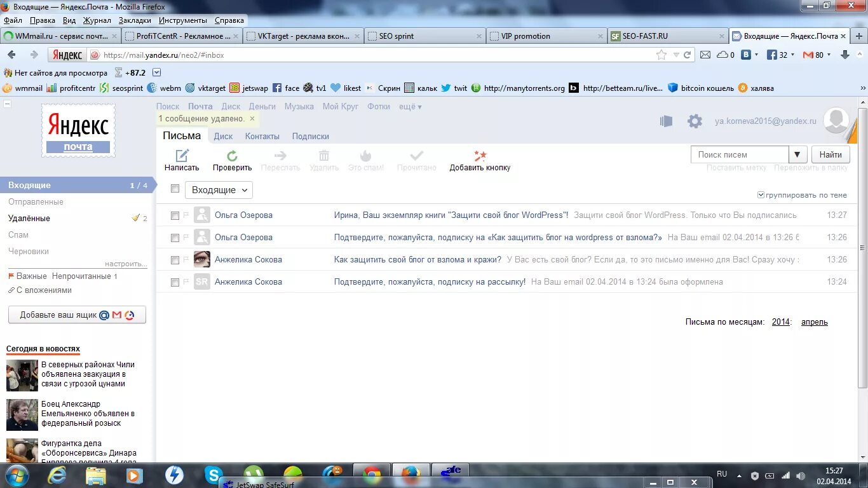Flag the Как защитить свой блог message important
This screenshot has height=488, width=868.
186,259
